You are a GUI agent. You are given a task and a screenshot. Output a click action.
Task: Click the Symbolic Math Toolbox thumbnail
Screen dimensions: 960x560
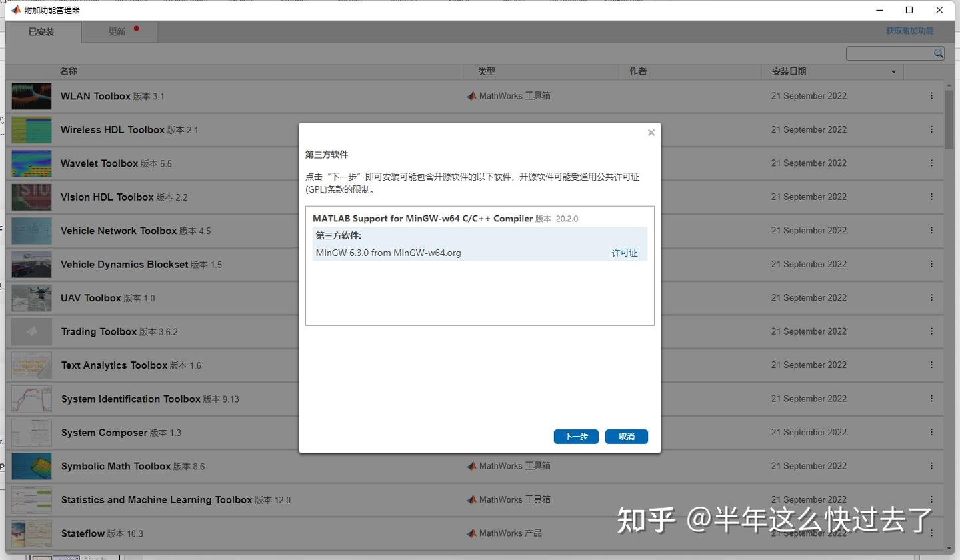31,466
